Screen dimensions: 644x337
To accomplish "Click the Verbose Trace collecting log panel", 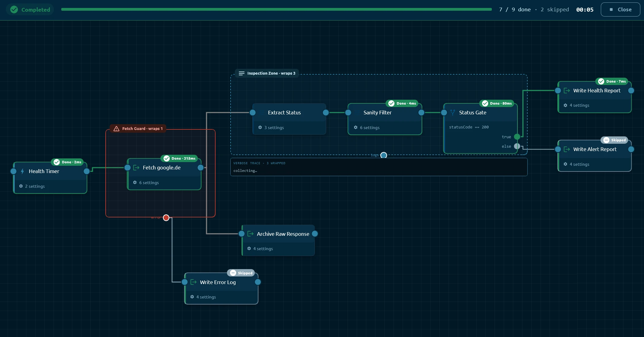I will 379,167.
